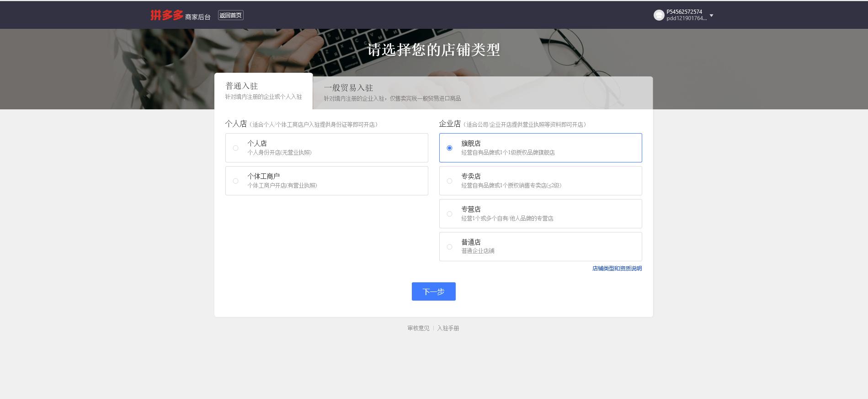The width and height of the screenshot is (868, 399).
Task: Click the 个人身份开店(无营业执照) description
Action: (x=279, y=152)
